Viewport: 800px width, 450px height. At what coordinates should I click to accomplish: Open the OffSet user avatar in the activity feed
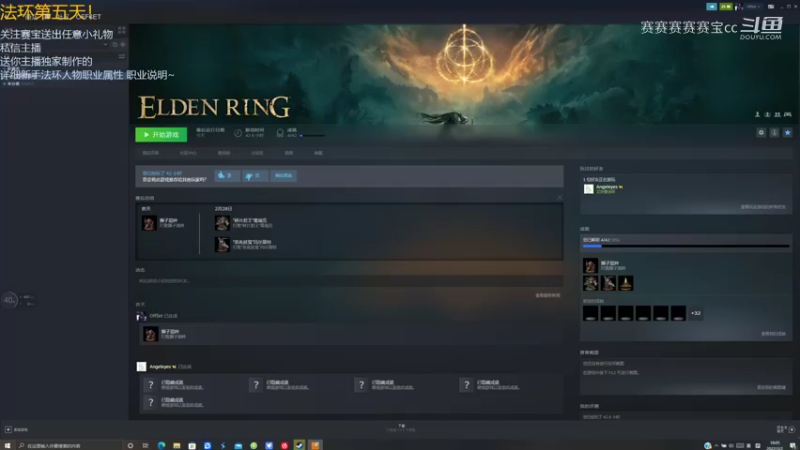141,316
